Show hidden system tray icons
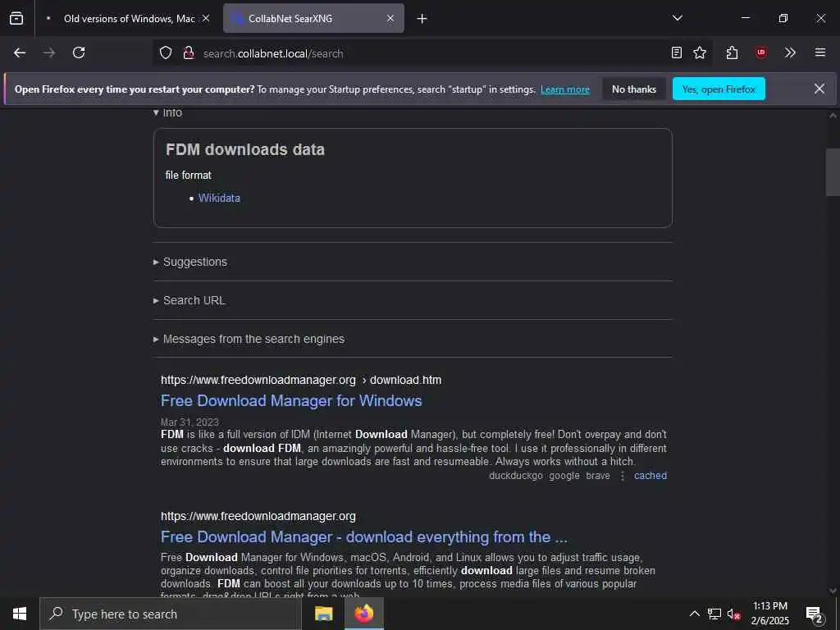The height and width of the screenshot is (630, 840). (694, 614)
